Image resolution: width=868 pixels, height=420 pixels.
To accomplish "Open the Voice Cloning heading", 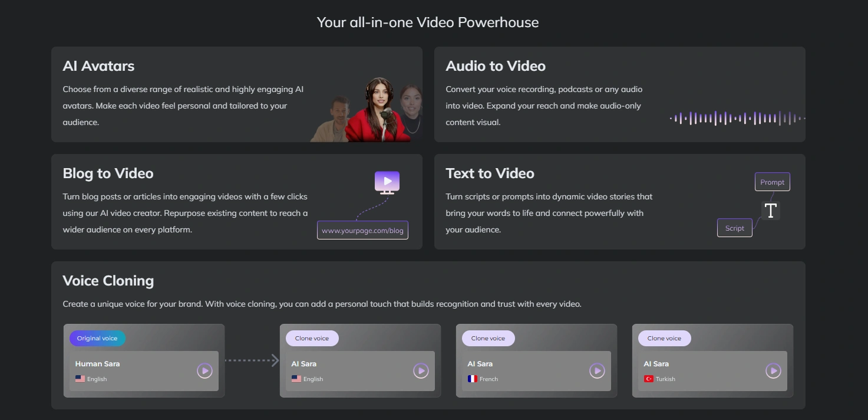I will click(108, 281).
